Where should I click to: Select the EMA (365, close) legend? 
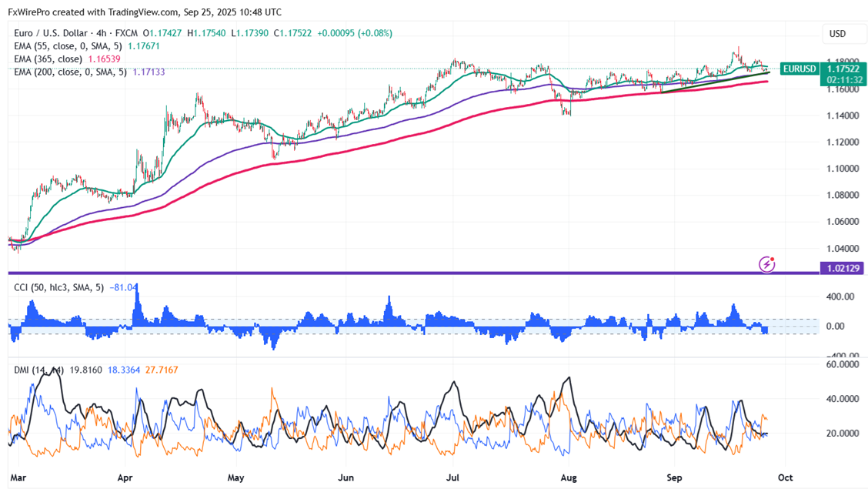click(48, 59)
